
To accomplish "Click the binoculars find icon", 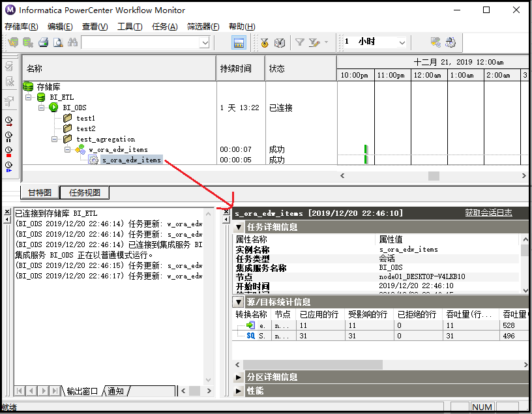I will tap(72, 42).
